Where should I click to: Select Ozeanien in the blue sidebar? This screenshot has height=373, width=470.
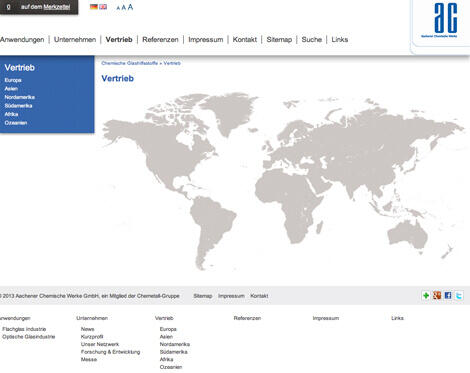16,123
